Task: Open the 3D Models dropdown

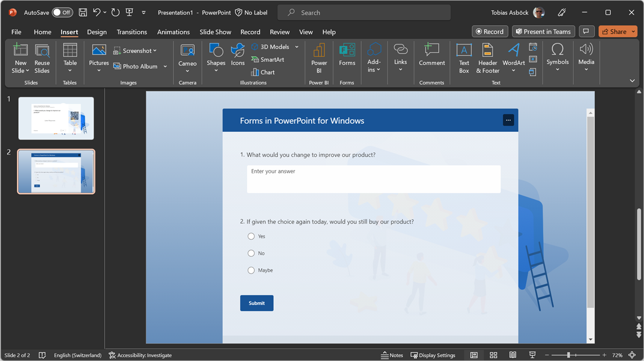Action: click(x=296, y=47)
